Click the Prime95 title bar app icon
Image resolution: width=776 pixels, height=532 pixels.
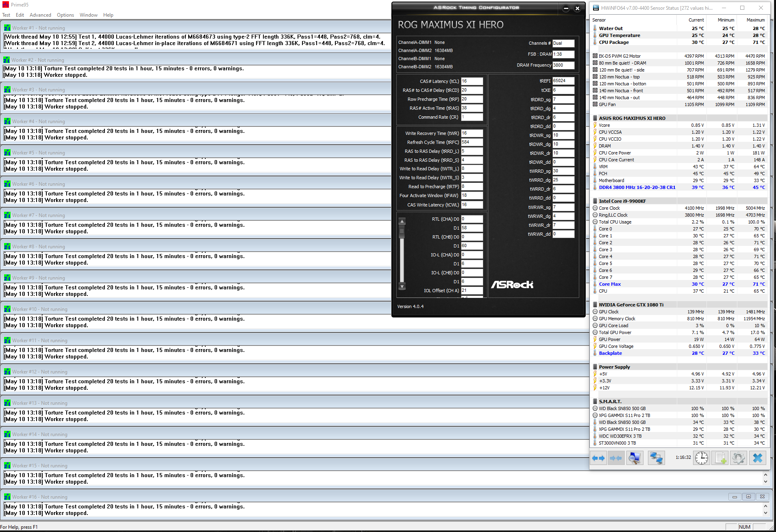click(6, 4)
